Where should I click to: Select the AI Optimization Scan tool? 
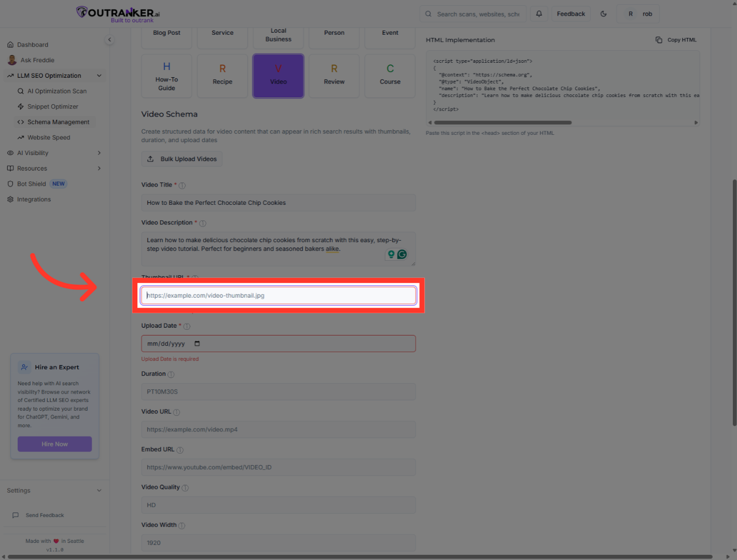pyautogui.click(x=57, y=91)
